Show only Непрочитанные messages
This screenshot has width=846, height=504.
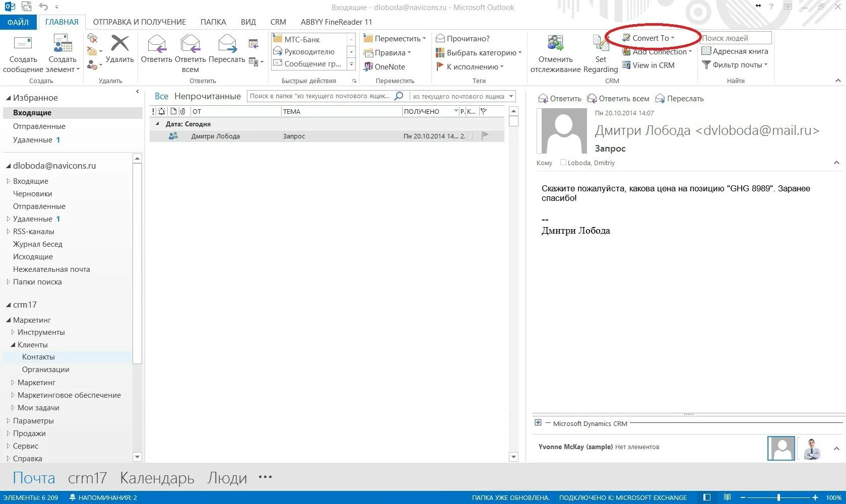(x=208, y=96)
